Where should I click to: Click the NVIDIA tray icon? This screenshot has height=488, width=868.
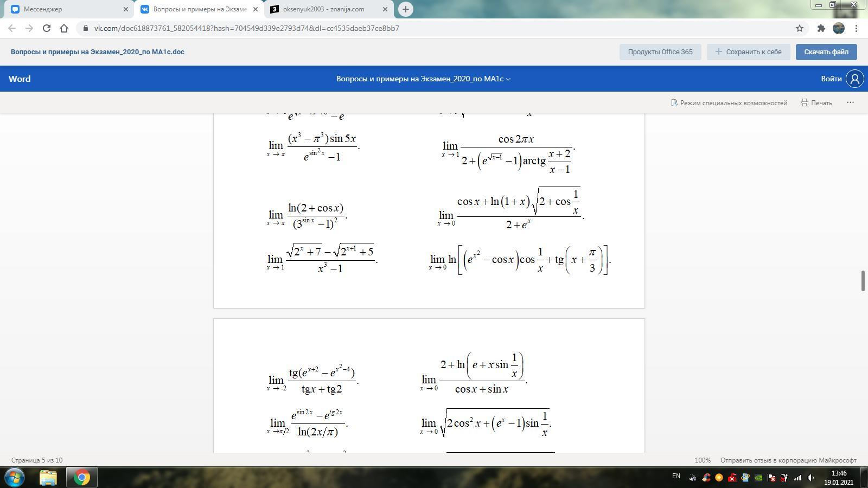[758, 478]
